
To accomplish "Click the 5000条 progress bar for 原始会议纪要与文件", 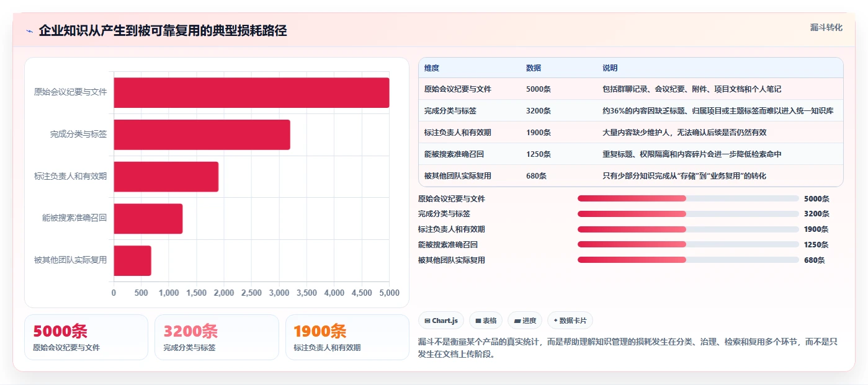I will (688, 198).
